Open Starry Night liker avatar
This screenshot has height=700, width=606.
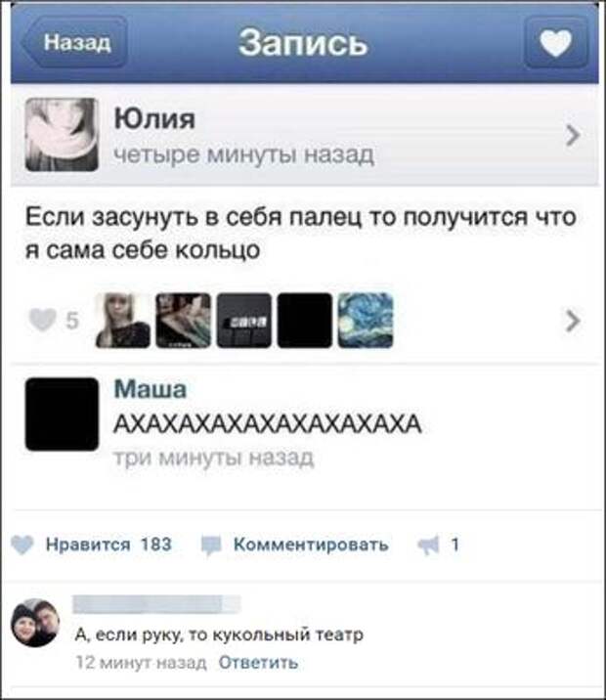pyautogui.click(x=366, y=320)
